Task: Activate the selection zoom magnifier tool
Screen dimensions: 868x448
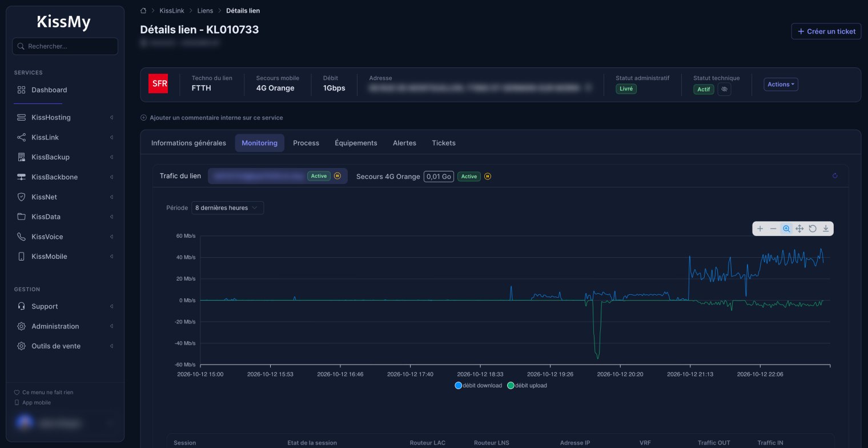Action: click(x=786, y=229)
